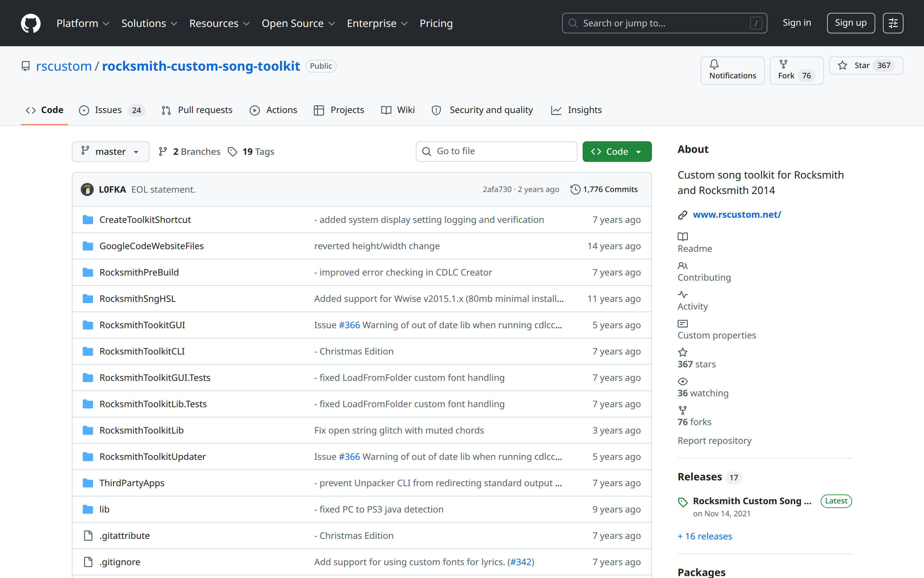Switch to the Issues tab

pyautogui.click(x=112, y=110)
